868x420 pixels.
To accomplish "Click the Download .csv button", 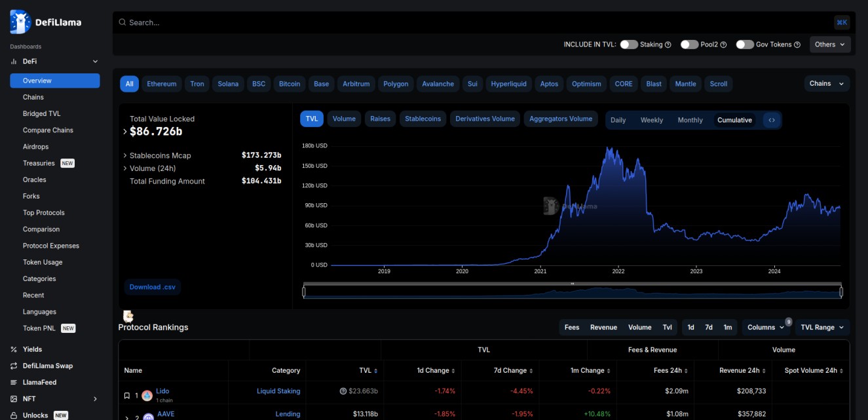I will click(153, 286).
